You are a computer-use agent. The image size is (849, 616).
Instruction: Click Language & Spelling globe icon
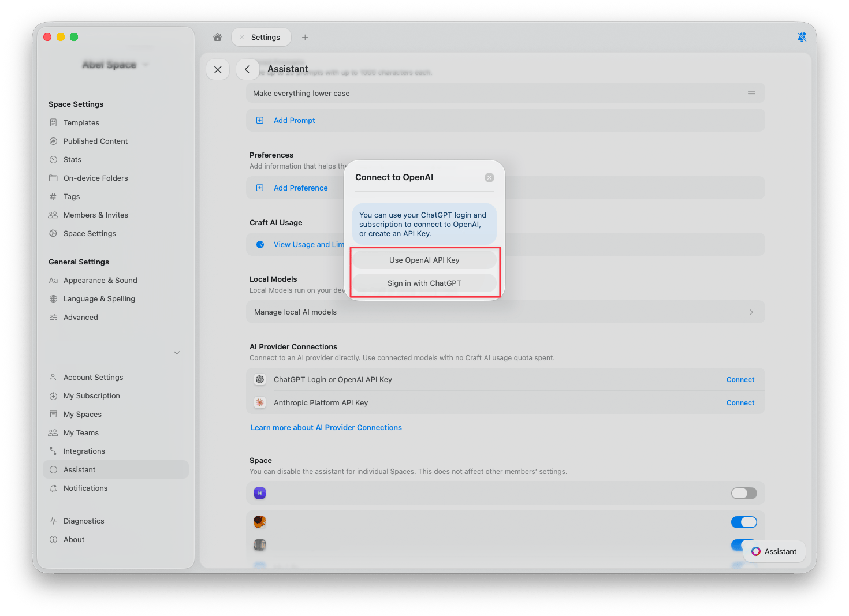(x=53, y=298)
